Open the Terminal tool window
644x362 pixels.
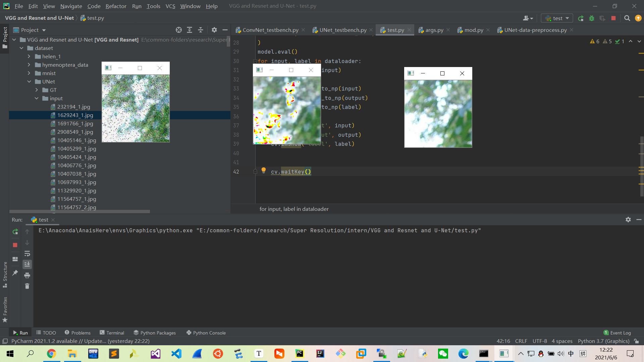pyautogui.click(x=112, y=333)
